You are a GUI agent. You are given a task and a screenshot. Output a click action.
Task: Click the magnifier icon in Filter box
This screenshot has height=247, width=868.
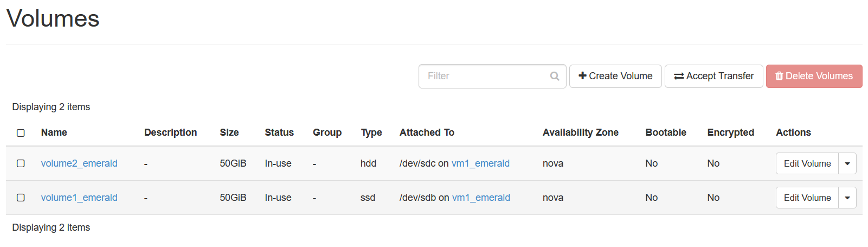pos(555,76)
